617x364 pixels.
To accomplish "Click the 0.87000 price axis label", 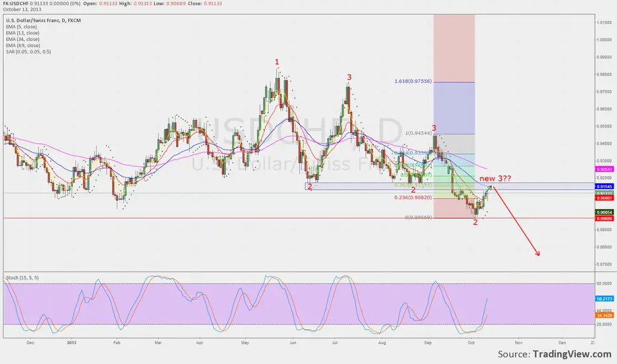I will [604, 265].
